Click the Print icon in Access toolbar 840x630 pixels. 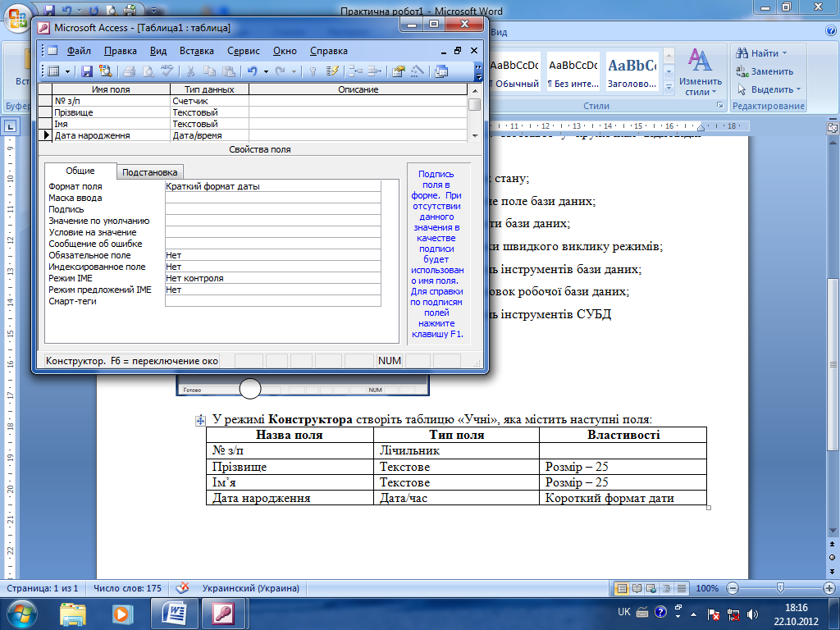[129, 71]
